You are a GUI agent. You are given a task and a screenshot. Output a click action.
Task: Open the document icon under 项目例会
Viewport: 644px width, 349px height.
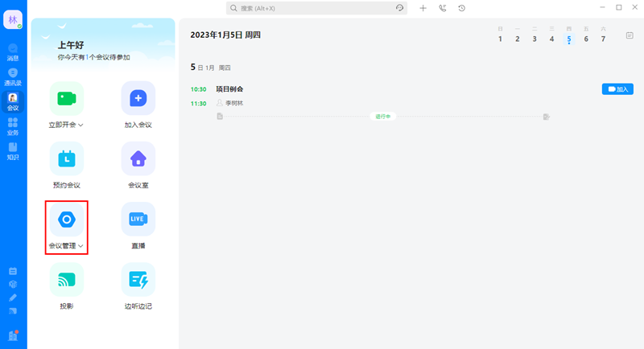click(x=220, y=117)
